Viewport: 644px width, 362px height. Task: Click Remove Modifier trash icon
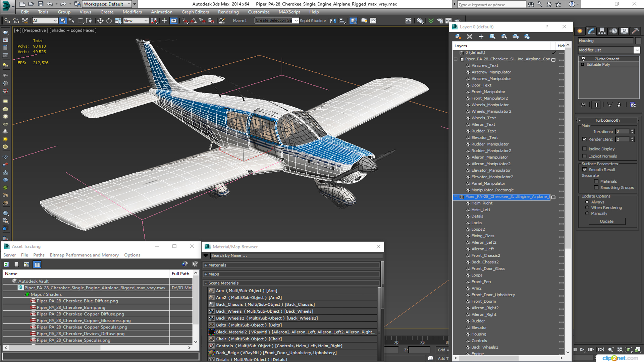(x=619, y=105)
